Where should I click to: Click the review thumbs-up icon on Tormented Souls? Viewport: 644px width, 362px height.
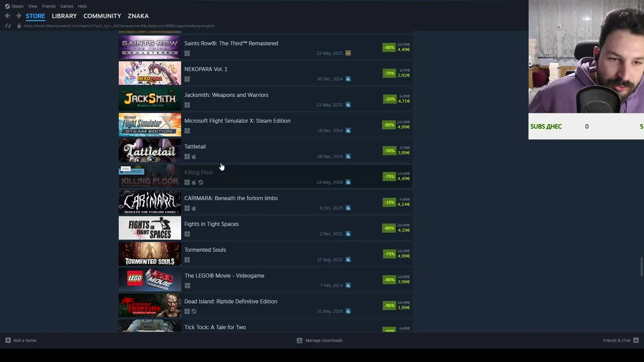[x=348, y=259]
